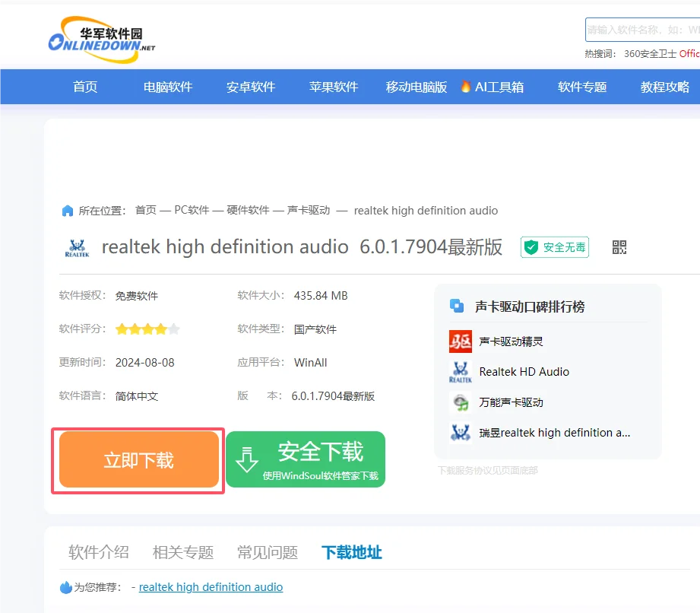Click the Realtek crab icon beside the title
Screen dimensions: 700x613
(x=78, y=248)
